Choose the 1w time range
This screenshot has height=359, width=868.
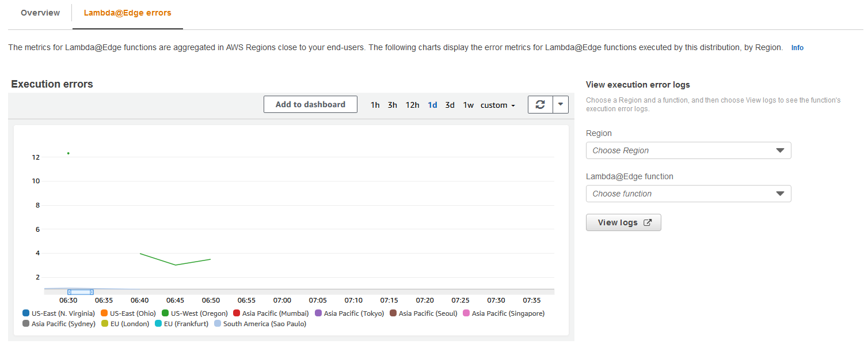(x=469, y=105)
